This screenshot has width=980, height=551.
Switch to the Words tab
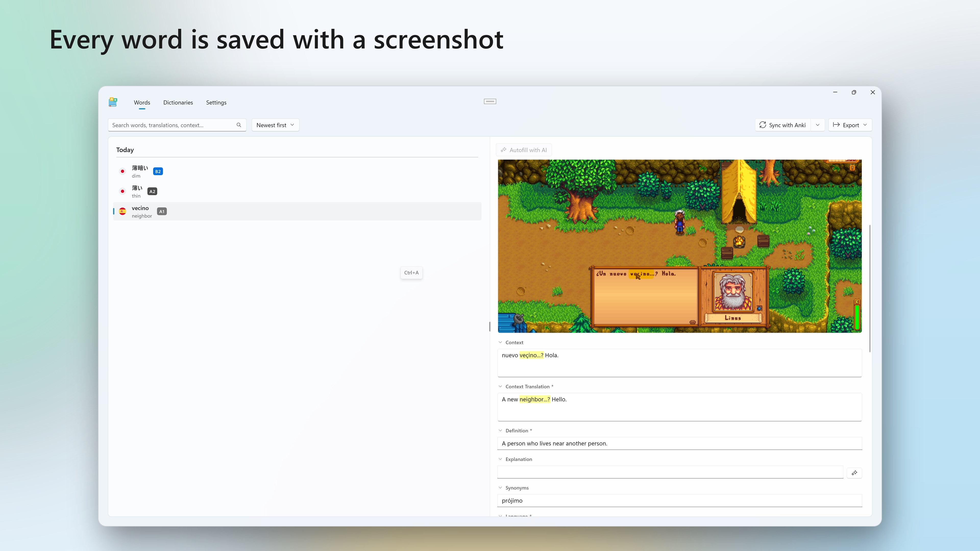tap(142, 103)
